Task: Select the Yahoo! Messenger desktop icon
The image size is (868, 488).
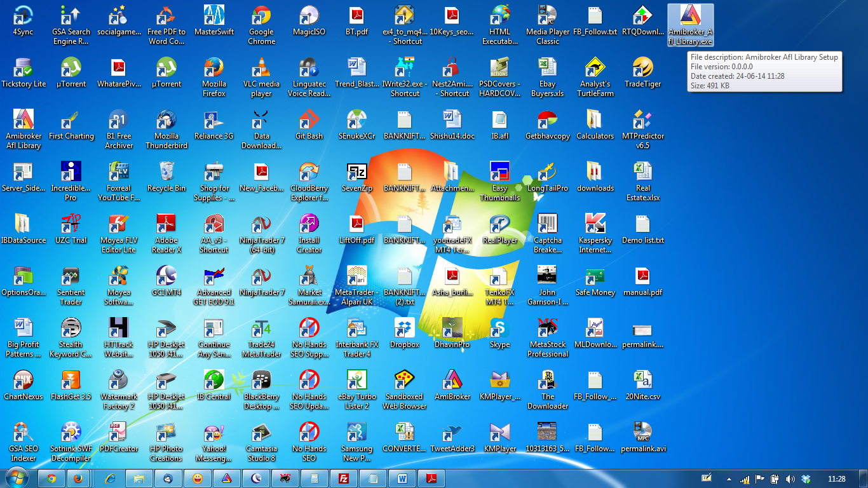Action: [x=214, y=442]
